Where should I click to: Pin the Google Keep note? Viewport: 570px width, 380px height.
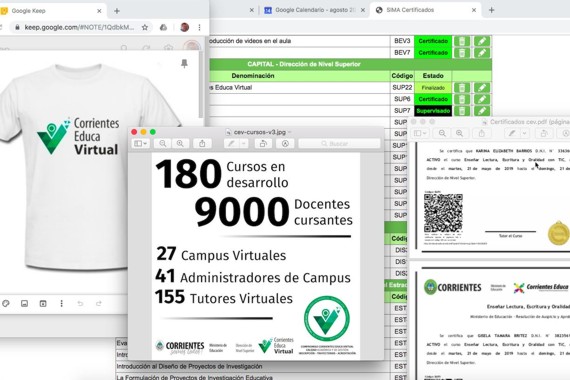coord(184,64)
